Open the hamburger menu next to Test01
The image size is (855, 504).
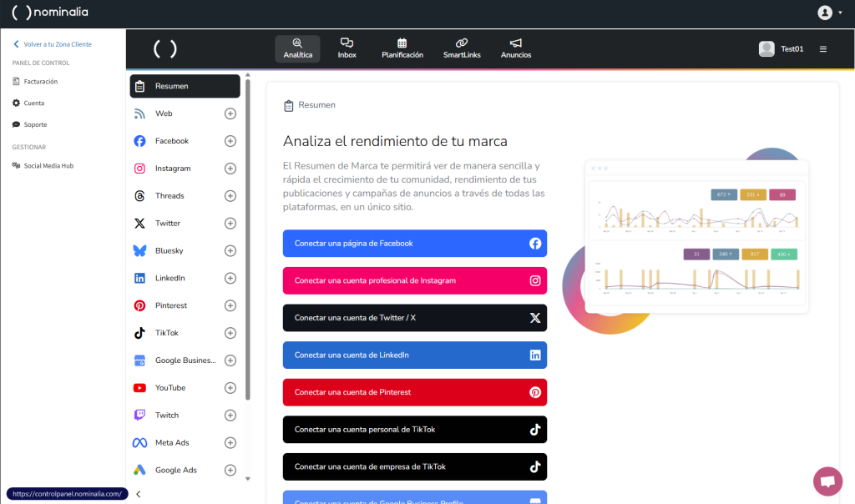pos(822,49)
